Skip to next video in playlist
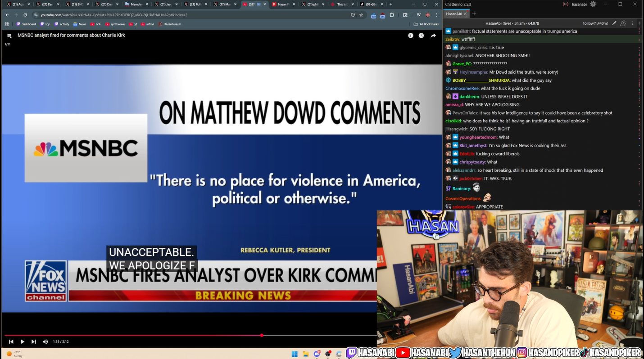 click(34, 342)
